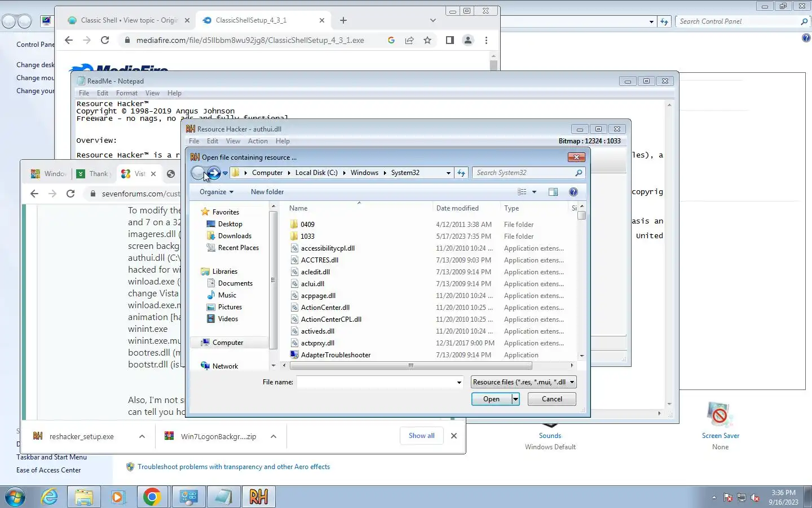Click Local Disk (C:) breadcrumb
Image resolution: width=812 pixels, height=508 pixels.
pos(316,173)
